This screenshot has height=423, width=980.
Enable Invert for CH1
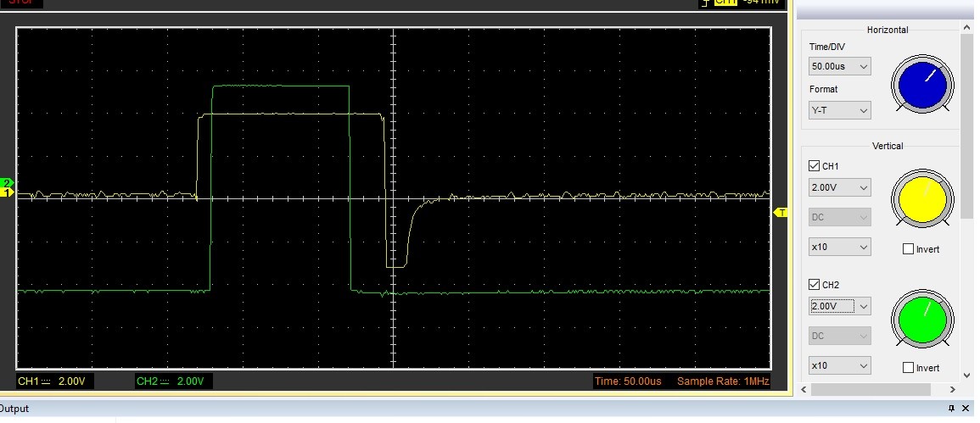909,249
